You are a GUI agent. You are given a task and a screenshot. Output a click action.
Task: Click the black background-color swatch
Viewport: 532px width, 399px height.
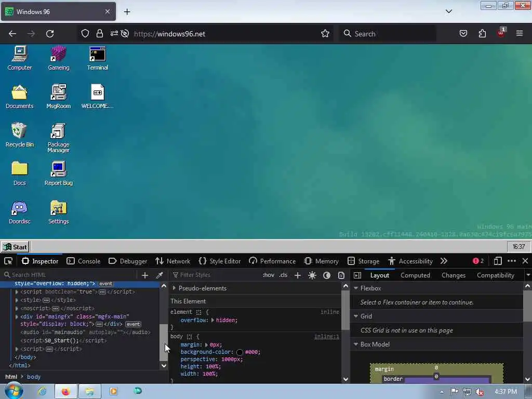point(240,352)
